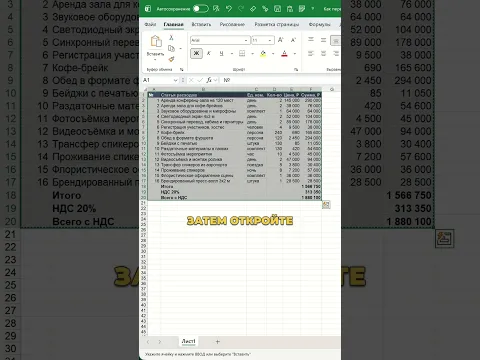Click the Format Painter brush icon
The width and height of the screenshot is (480, 360).
click(x=171, y=59)
